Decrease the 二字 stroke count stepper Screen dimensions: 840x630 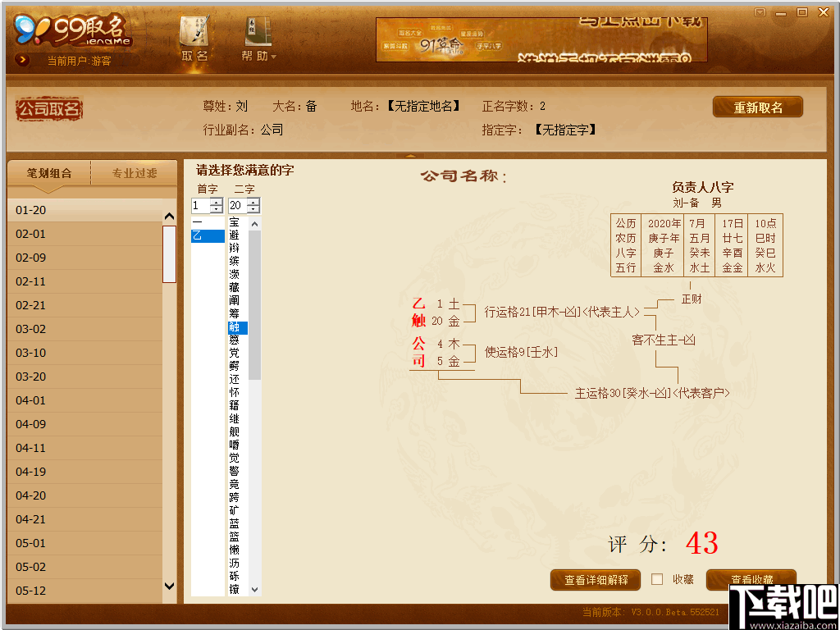coord(253,209)
